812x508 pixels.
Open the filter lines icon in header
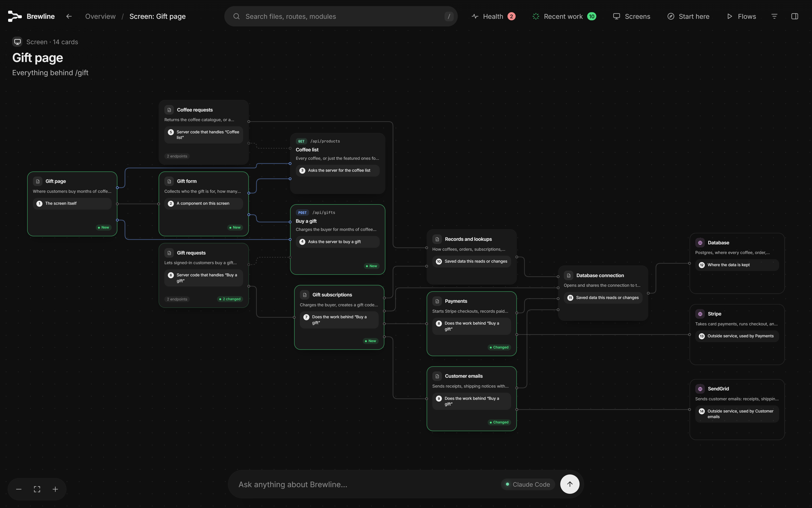tap(774, 16)
